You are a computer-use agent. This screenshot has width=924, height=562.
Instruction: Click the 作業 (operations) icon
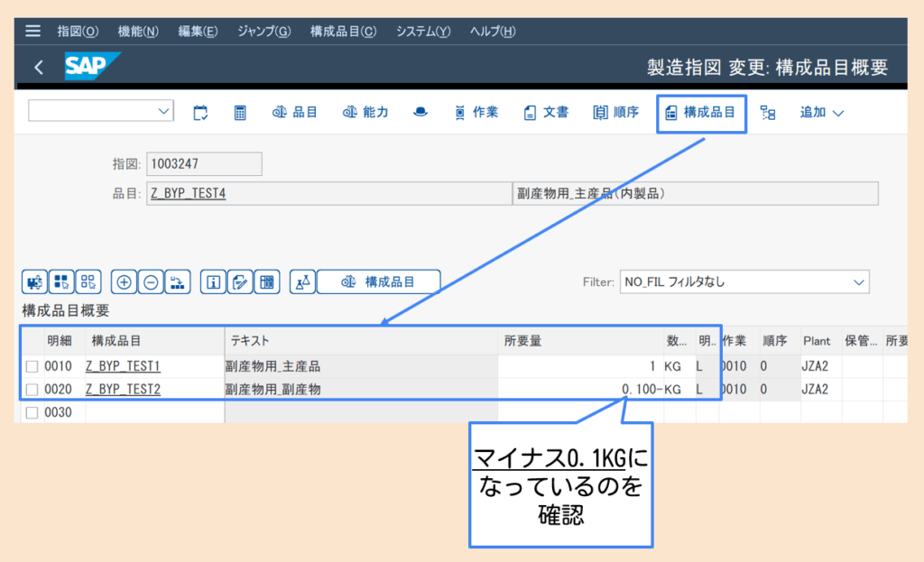click(x=476, y=113)
